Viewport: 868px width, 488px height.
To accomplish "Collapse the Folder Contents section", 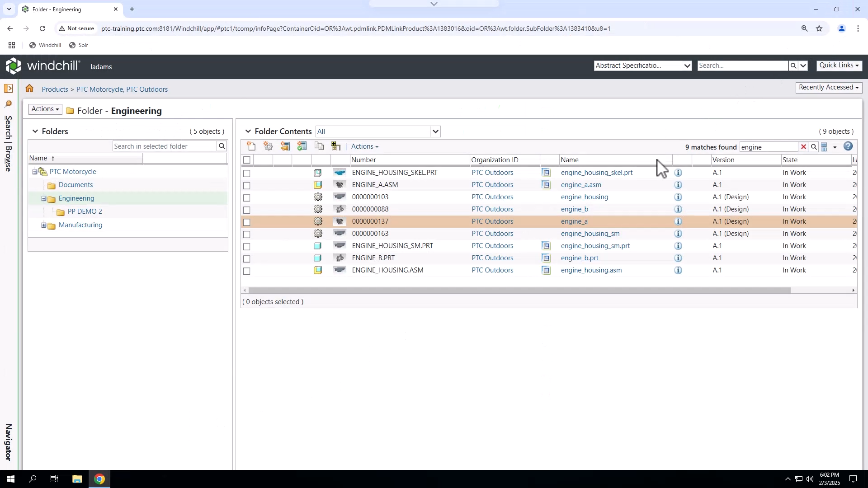I will coord(248,131).
